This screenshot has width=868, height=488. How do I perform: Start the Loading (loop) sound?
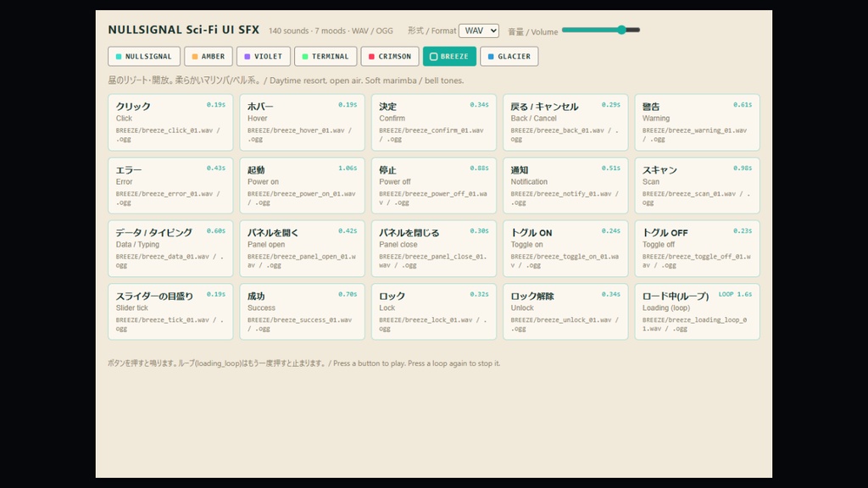coord(698,312)
